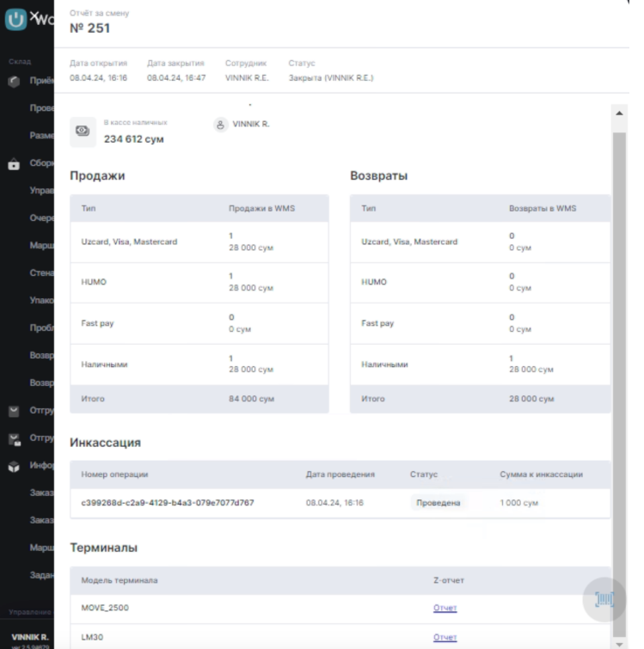This screenshot has height=649, width=644.
Task: Click the status Закрыта (VINNIK R.E.)
Action: click(x=331, y=78)
